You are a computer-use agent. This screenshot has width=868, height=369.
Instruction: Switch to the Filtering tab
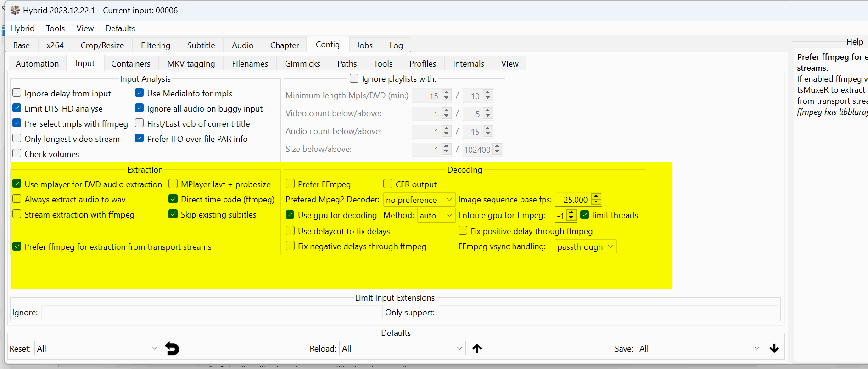(156, 45)
